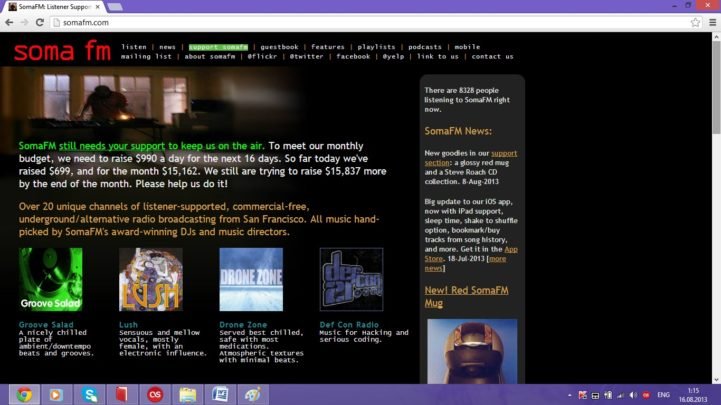Screen dimensions: 721x405
Task: Select highlighted support somafm menu item
Action: pos(218,47)
